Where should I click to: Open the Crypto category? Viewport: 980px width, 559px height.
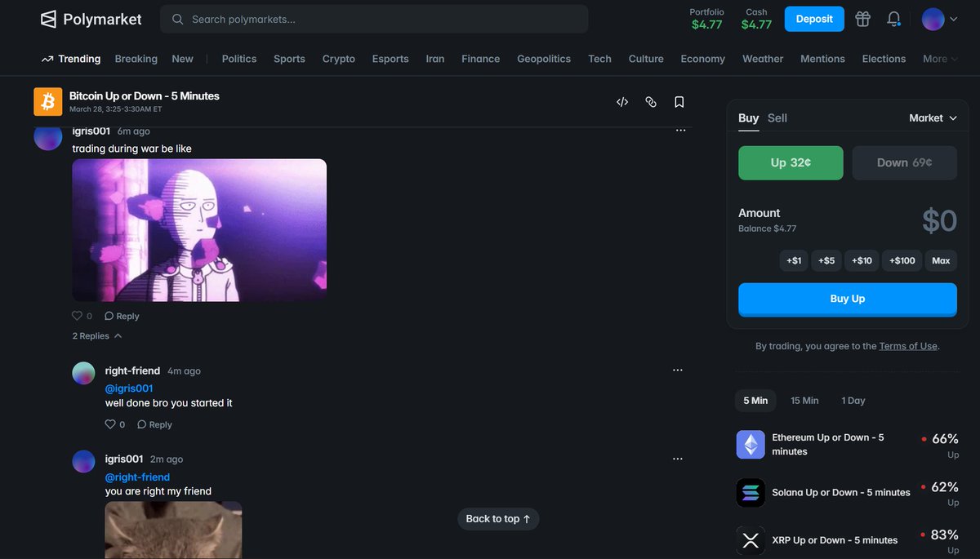(339, 59)
